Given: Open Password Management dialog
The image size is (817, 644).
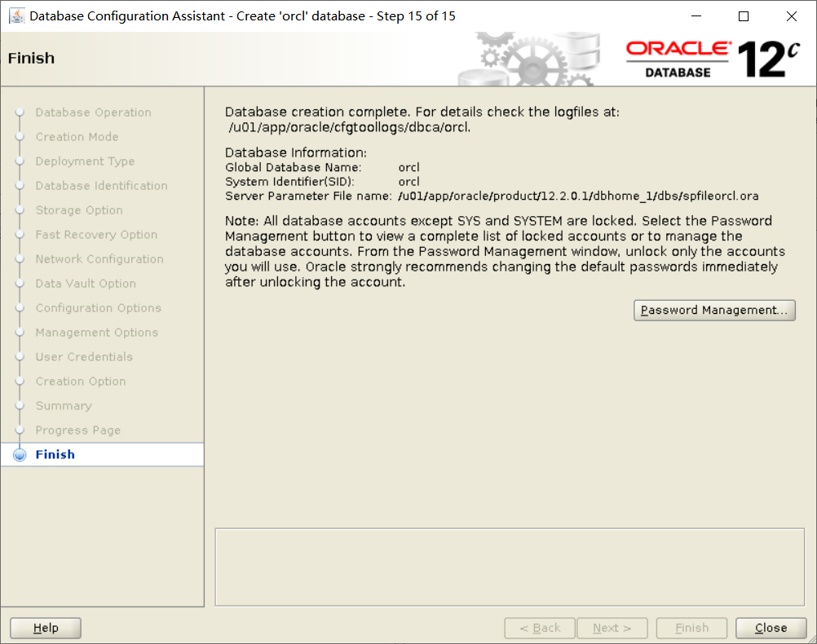Looking at the screenshot, I should (714, 310).
